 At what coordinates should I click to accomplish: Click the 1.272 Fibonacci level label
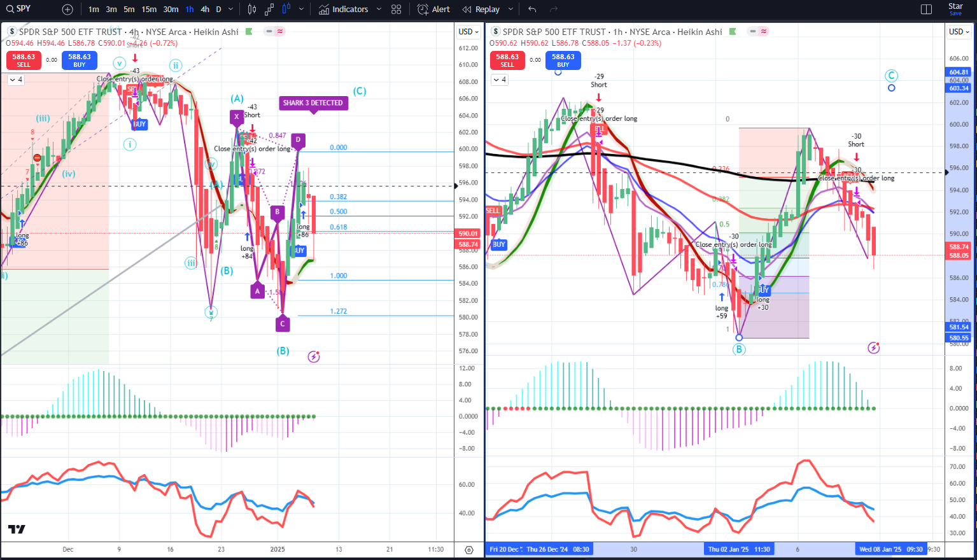[339, 311]
